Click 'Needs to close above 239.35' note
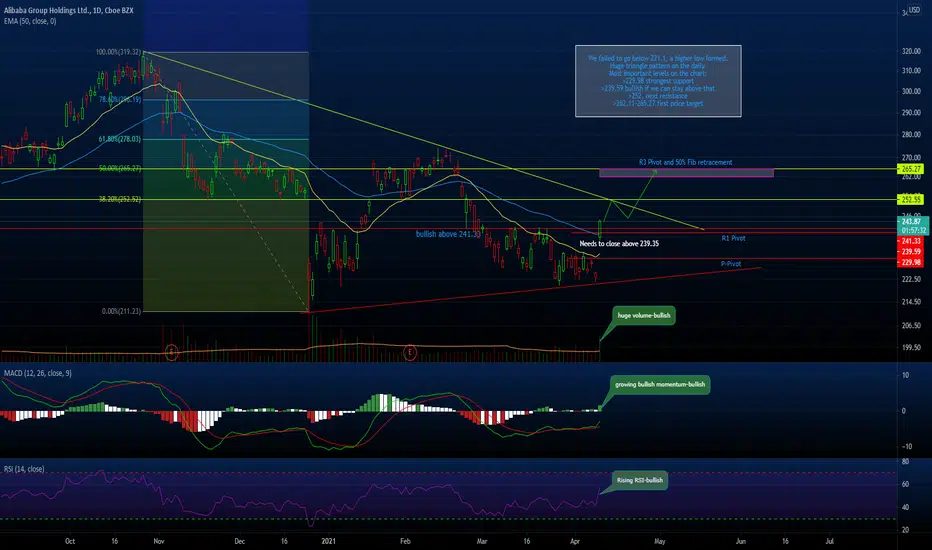 click(x=619, y=243)
